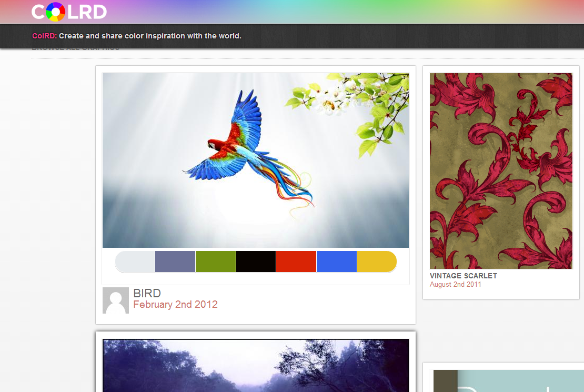Image resolution: width=584 pixels, height=392 pixels.
Task: Open the misty purple forest image
Action: [x=256, y=366]
